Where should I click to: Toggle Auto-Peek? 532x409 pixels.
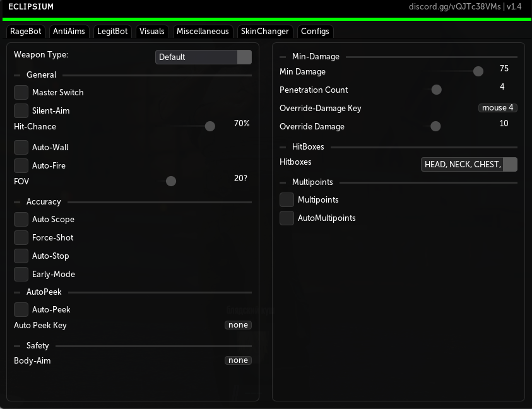[21, 309]
